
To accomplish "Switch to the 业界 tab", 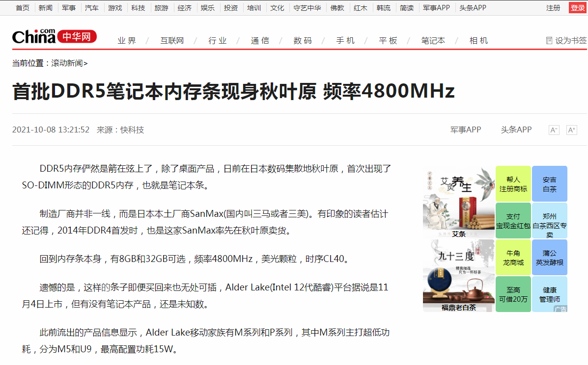I will coord(127,40).
